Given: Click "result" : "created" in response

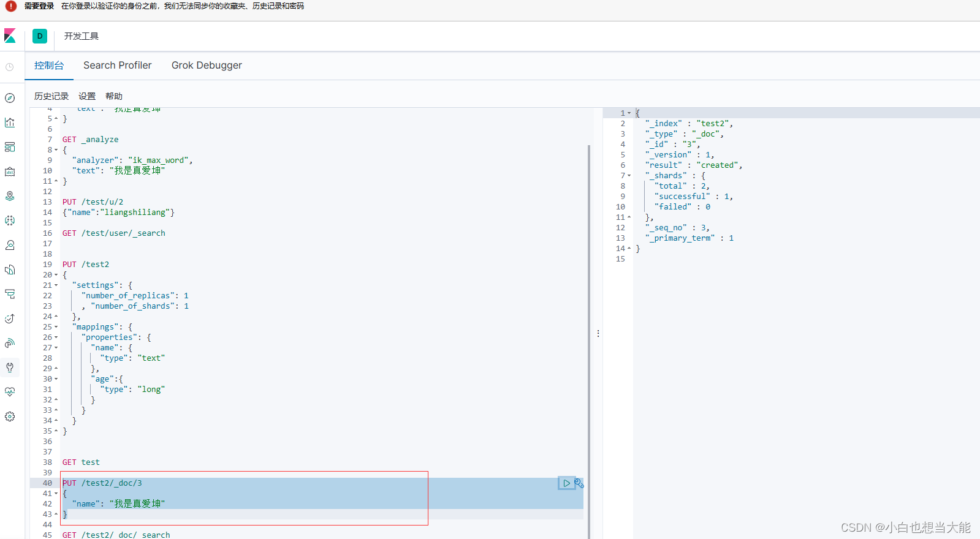Looking at the screenshot, I should 694,165.
